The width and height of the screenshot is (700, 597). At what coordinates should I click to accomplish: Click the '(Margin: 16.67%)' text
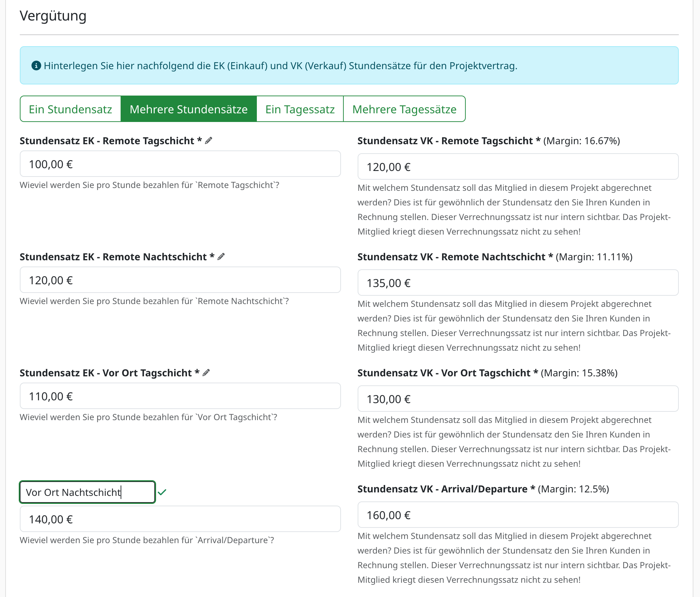pyautogui.click(x=581, y=141)
